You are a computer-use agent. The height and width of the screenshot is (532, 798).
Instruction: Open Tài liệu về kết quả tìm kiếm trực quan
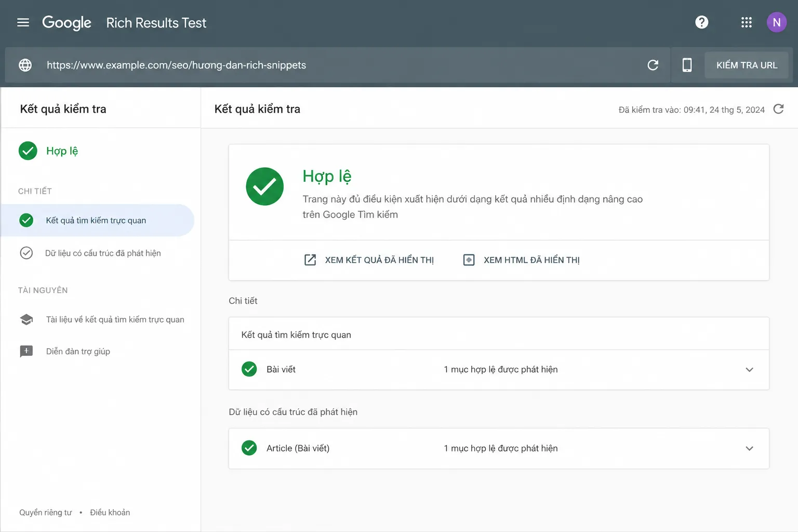click(115, 320)
